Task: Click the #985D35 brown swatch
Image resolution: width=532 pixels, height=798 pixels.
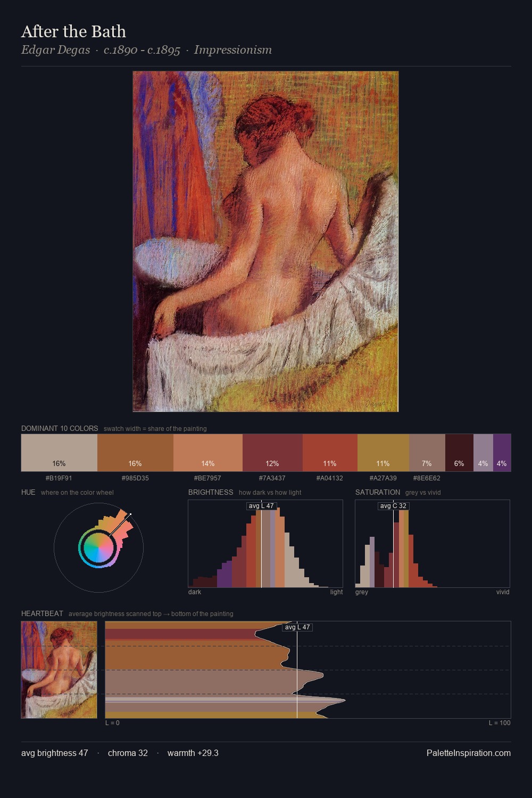Action: point(135,453)
